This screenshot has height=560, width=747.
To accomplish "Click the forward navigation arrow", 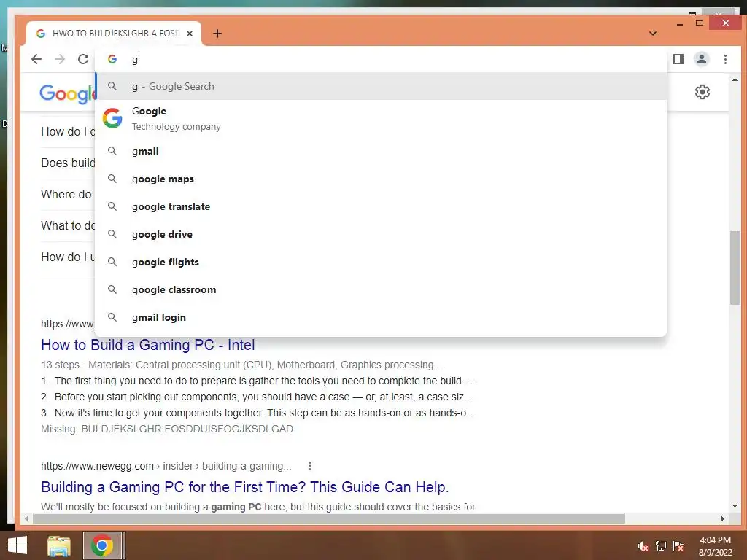I will pyautogui.click(x=60, y=59).
